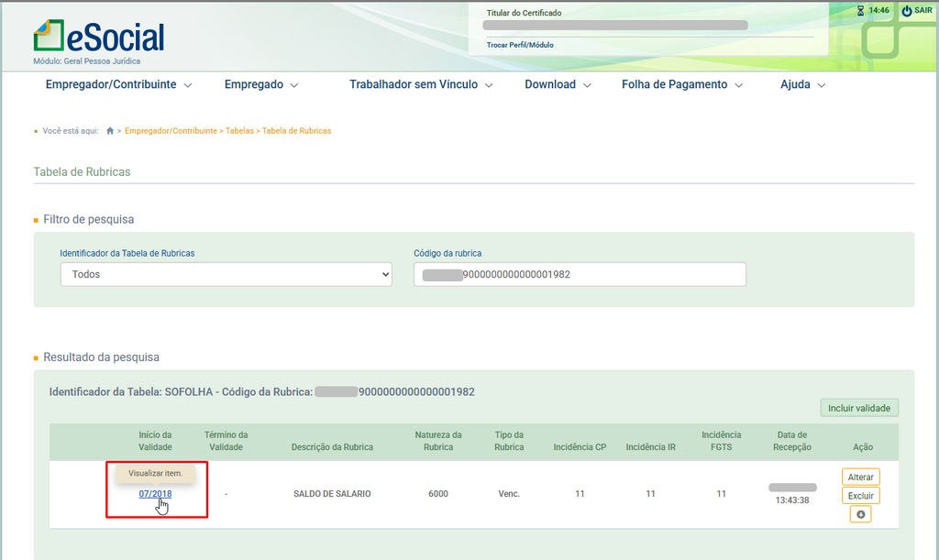Click the home icon in breadcrumb
The height and width of the screenshot is (560, 939).
click(x=110, y=131)
